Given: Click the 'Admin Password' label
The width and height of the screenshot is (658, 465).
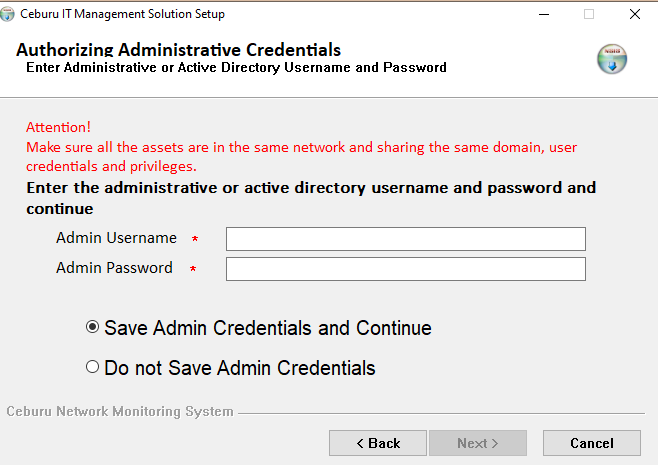Looking at the screenshot, I should click(x=114, y=268).
